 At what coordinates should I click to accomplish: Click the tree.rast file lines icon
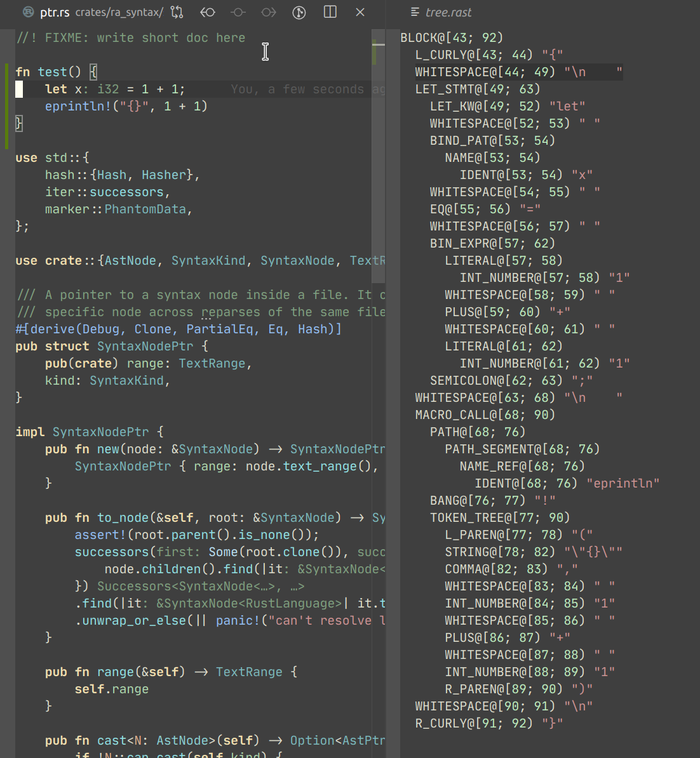[x=415, y=12]
